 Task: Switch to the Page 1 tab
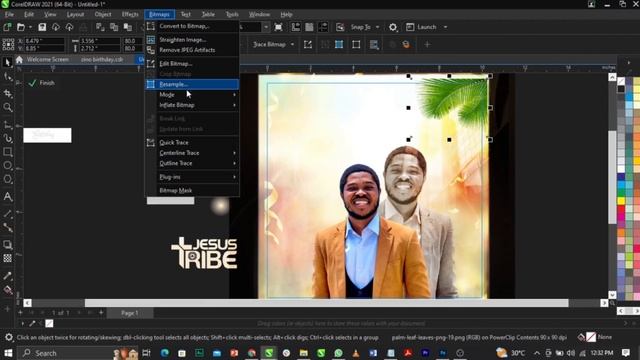(129, 313)
